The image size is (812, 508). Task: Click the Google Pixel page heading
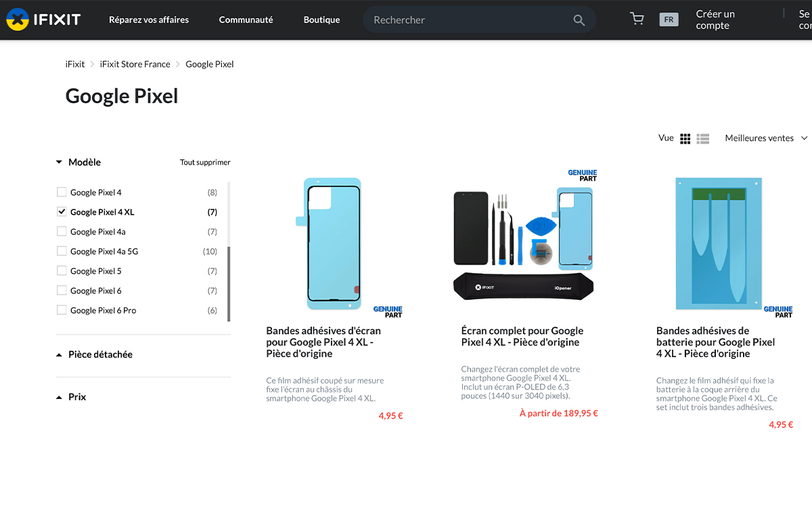pos(122,96)
